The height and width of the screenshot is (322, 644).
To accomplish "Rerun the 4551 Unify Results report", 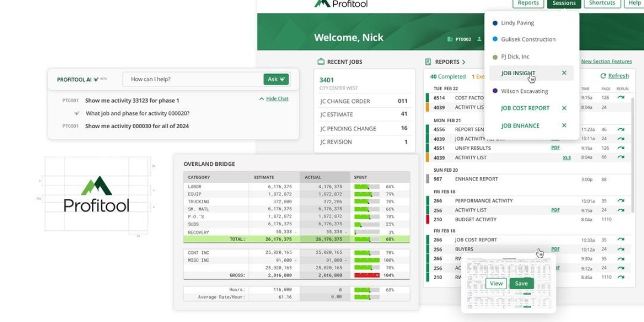I will click(x=621, y=148).
